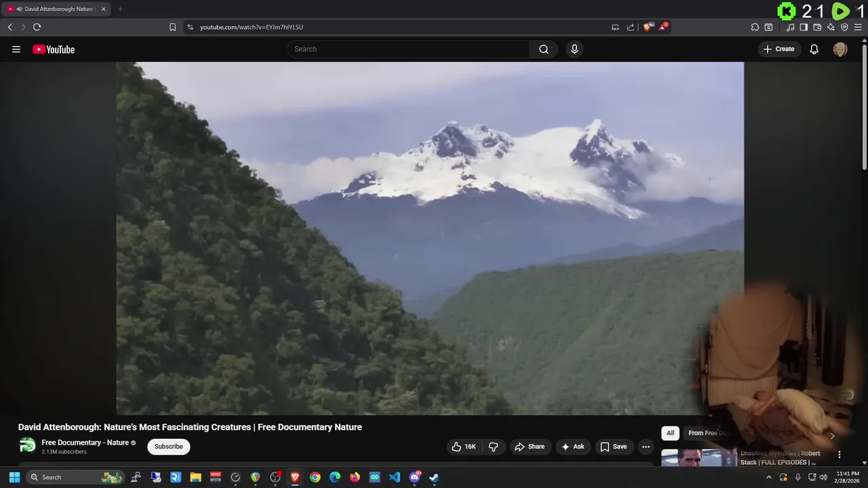This screenshot has height=488, width=868.
Task: Open Visual Studio Code from taskbar
Action: click(395, 477)
